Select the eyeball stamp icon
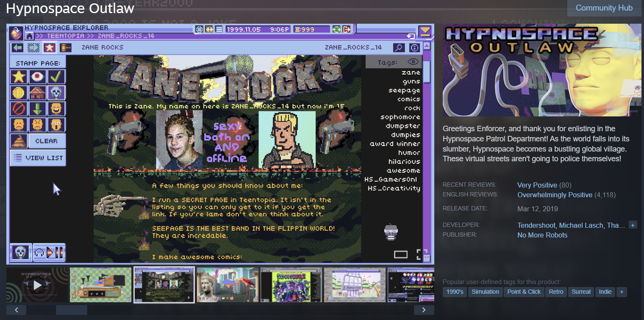The image size is (644, 320). (38, 77)
